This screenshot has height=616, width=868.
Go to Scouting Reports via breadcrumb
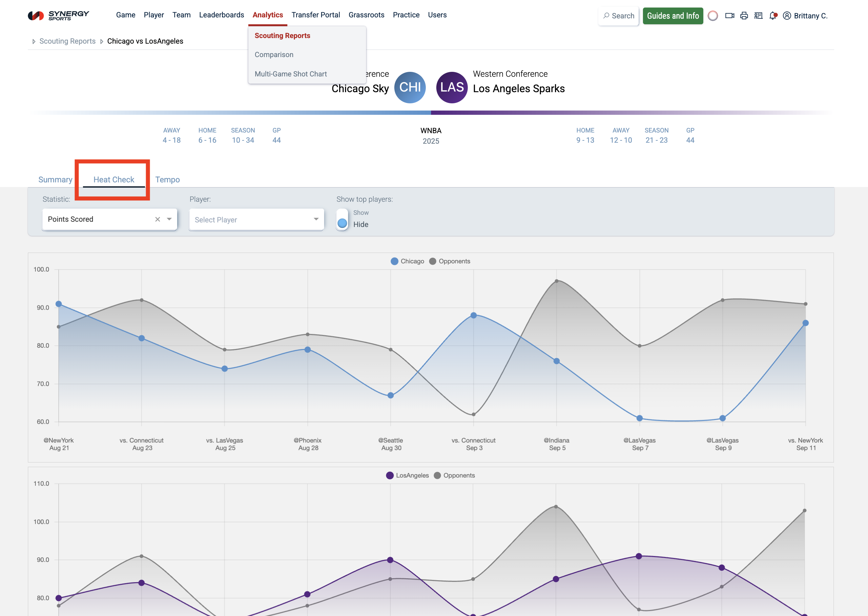68,41
